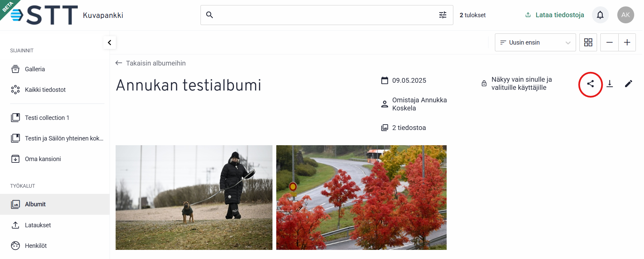Viewport: 644px width, 259px height.
Task: Switch to grid view layout
Action: click(x=588, y=42)
